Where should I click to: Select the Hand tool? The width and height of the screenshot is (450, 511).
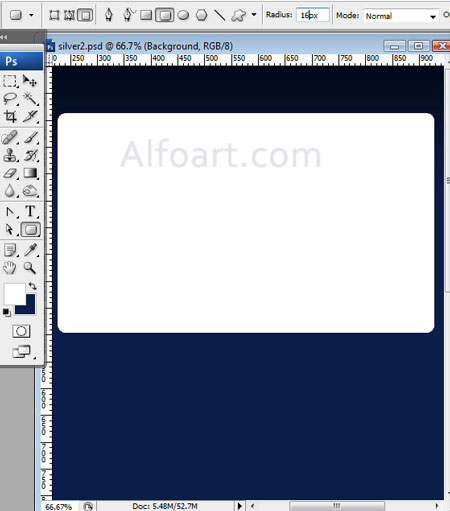tap(10, 268)
